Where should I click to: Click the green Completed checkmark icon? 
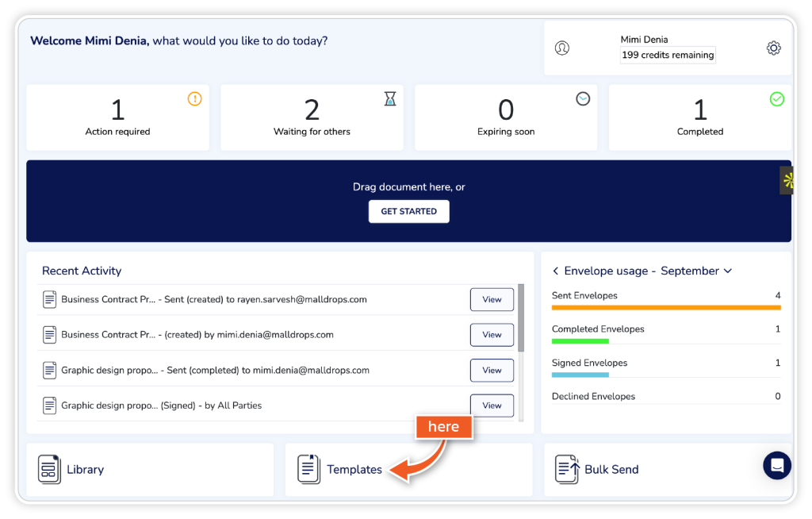[776, 99]
